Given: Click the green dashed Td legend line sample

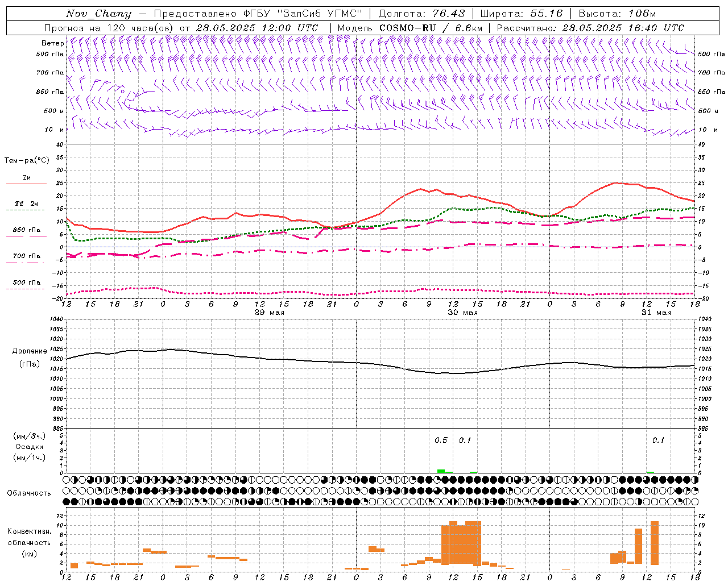Looking at the screenshot, I should 25,210.
